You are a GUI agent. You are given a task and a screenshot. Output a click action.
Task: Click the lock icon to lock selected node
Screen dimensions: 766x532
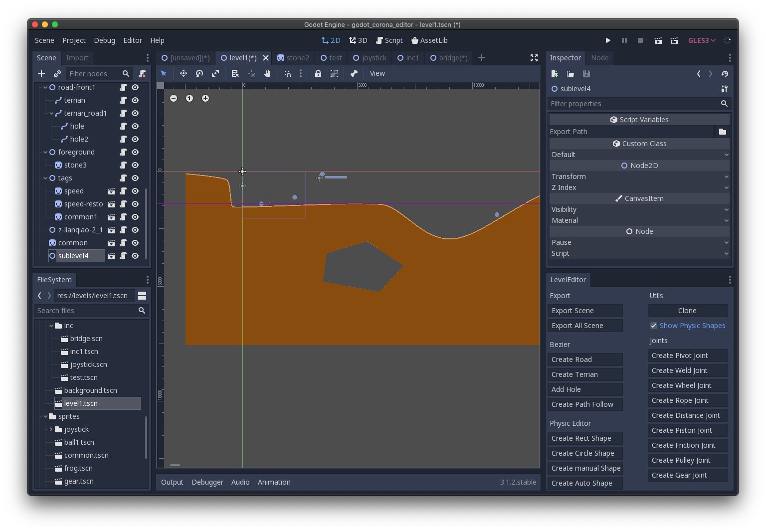[318, 73]
